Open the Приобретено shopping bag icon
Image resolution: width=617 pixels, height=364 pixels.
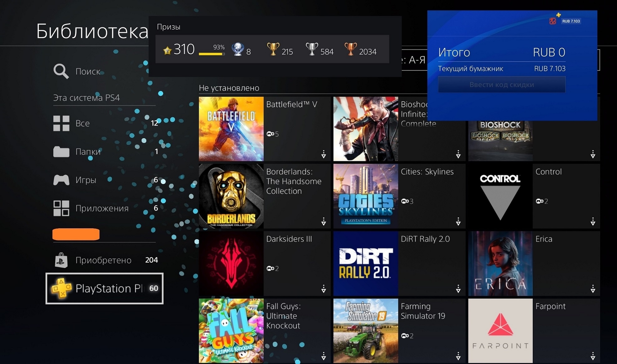[x=61, y=260]
